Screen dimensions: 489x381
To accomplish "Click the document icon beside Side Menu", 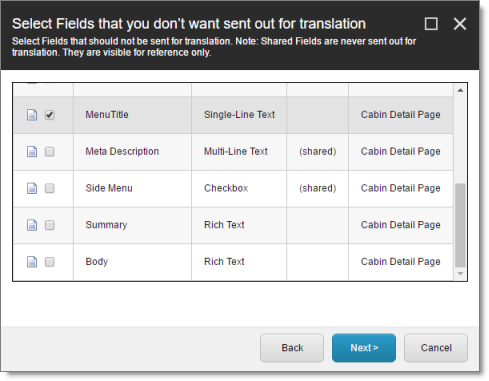I will [x=32, y=188].
